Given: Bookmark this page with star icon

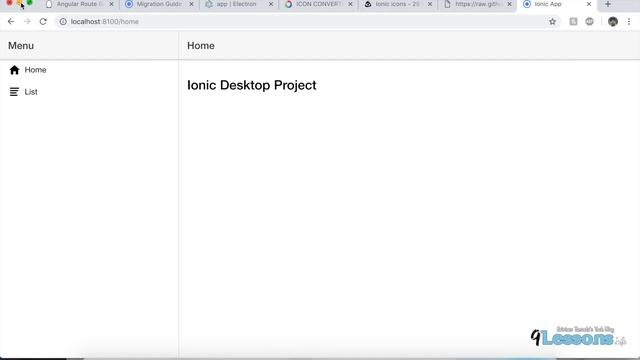Looking at the screenshot, I should [x=552, y=22].
